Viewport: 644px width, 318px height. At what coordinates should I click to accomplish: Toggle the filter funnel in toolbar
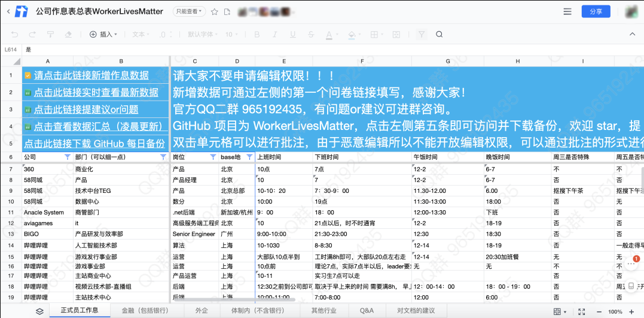point(421,34)
